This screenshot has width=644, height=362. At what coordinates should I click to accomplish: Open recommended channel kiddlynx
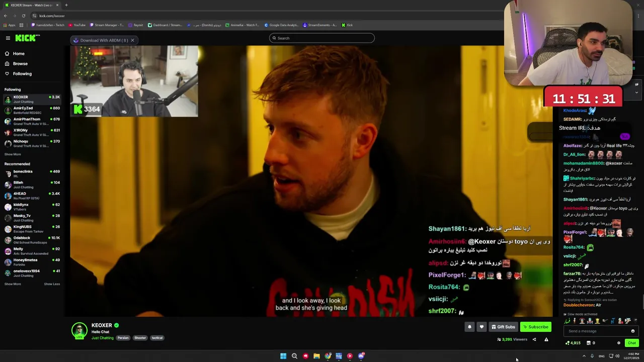click(32, 207)
